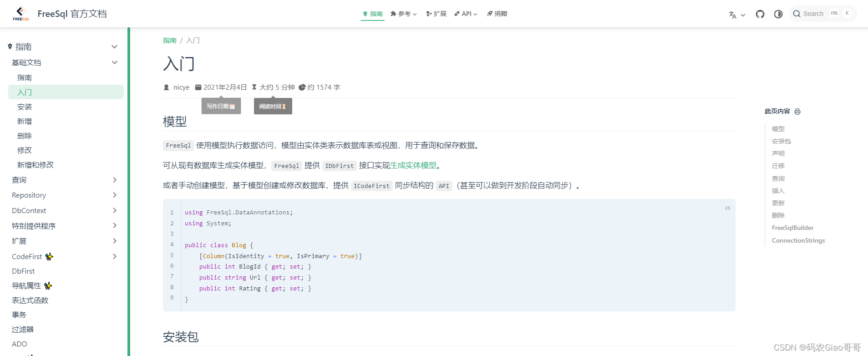Image resolution: width=868 pixels, height=356 pixels.
Task: Click the star icon next to 导航属性
Action: [48, 286]
